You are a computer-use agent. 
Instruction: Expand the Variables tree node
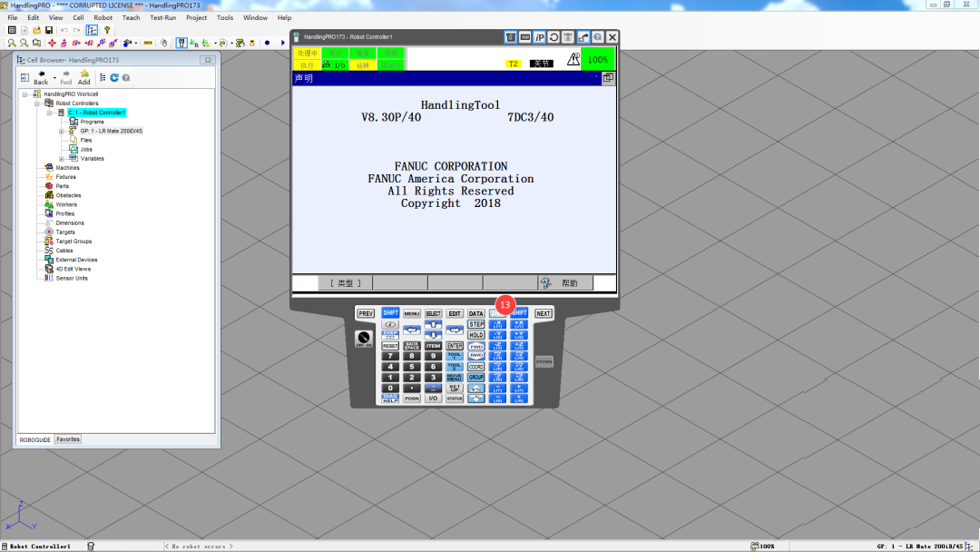(62, 159)
